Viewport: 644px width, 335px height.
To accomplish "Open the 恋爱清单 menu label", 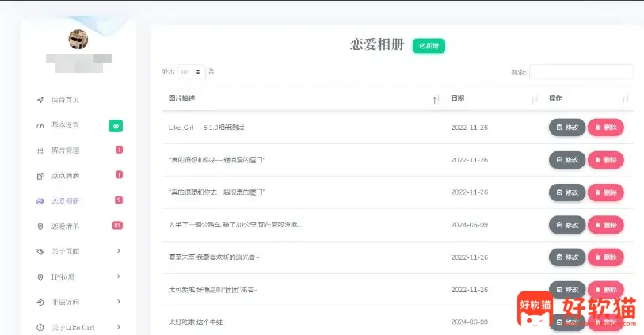I will (x=65, y=227).
